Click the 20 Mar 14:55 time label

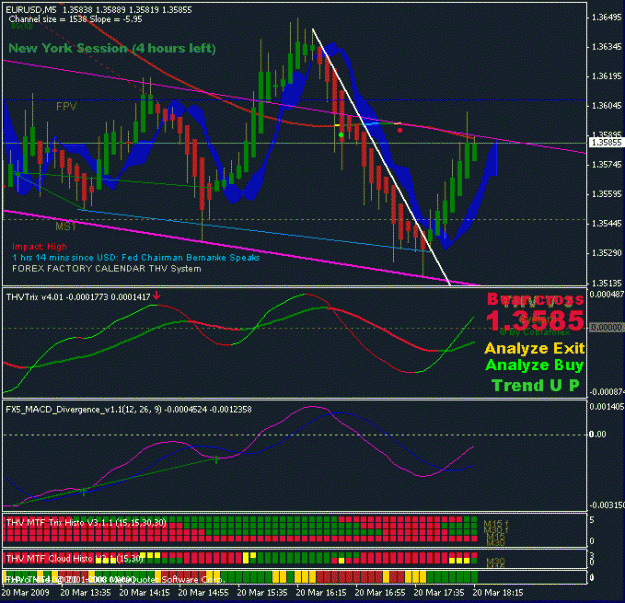[x=203, y=593]
